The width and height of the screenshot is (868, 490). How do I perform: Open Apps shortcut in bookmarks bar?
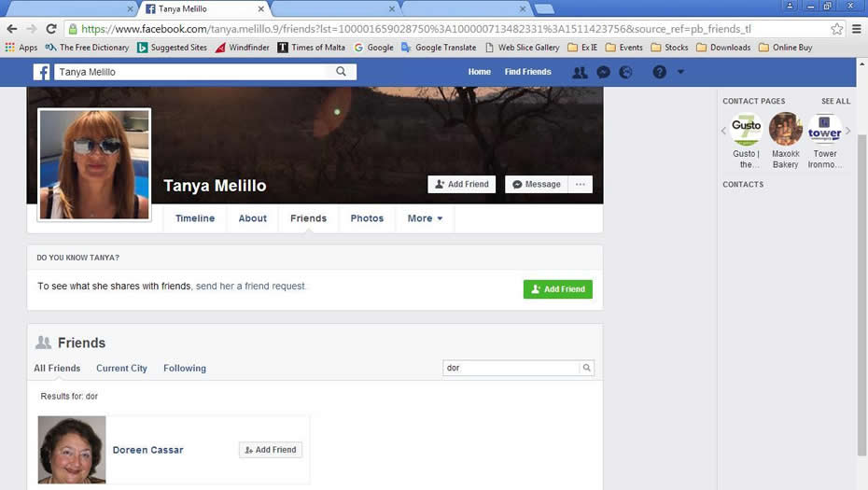(21, 48)
